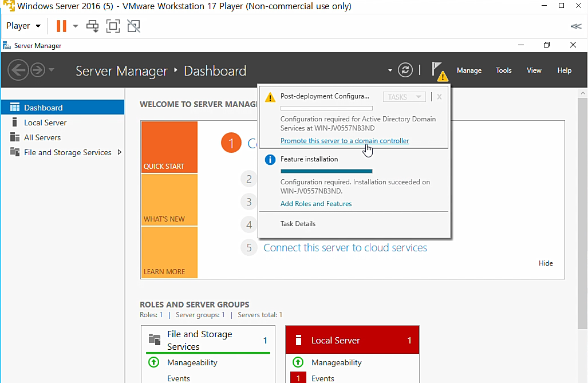The image size is (588, 383).
Task: Click the scrollbar up arrow
Action: point(582,93)
